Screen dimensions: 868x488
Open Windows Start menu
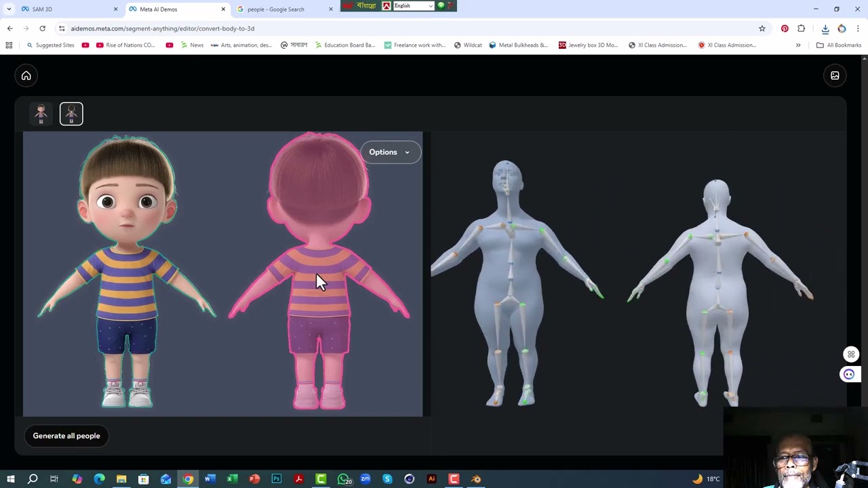pos(10,479)
